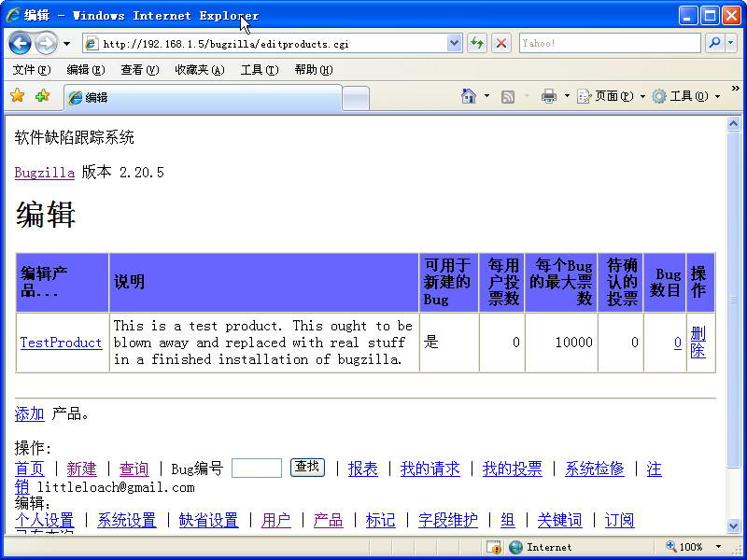Open the 工具(T) menu
Viewport: 747px width, 560px height.
tap(260, 70)
